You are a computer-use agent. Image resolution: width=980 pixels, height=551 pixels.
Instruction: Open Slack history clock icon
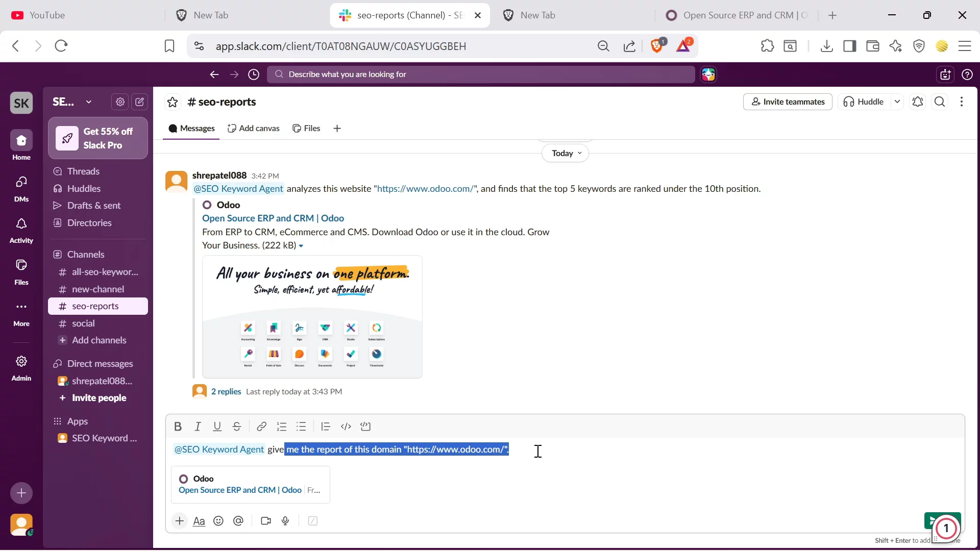click(x=254, y=74)
